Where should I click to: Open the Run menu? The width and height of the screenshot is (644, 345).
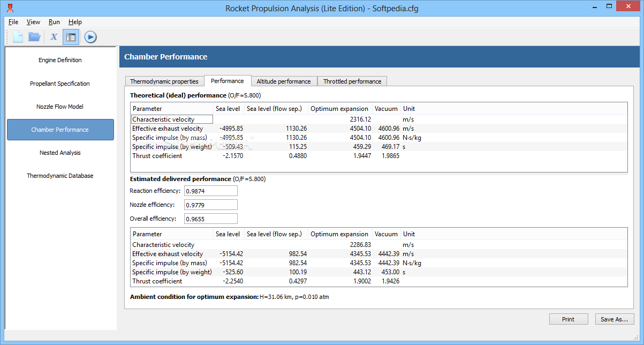pos(54,22)
